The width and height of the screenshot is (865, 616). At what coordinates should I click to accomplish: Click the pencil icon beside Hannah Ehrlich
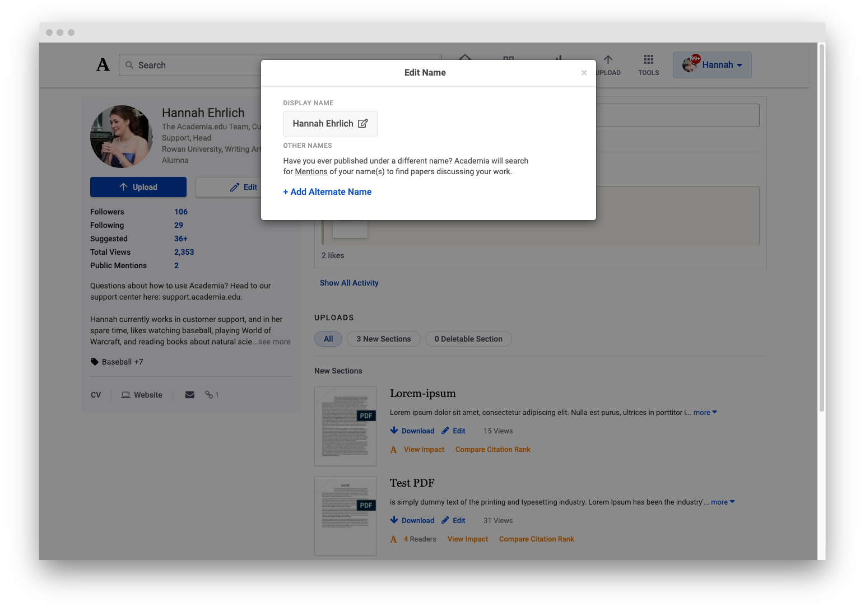[x=363, y=124]
